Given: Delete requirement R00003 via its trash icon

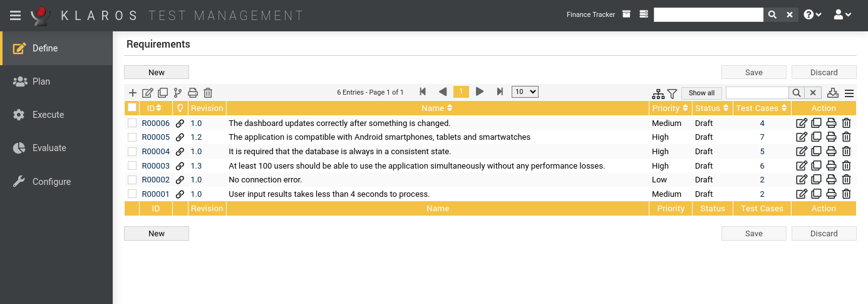Looking at the screenshot, I should (846, 166).
